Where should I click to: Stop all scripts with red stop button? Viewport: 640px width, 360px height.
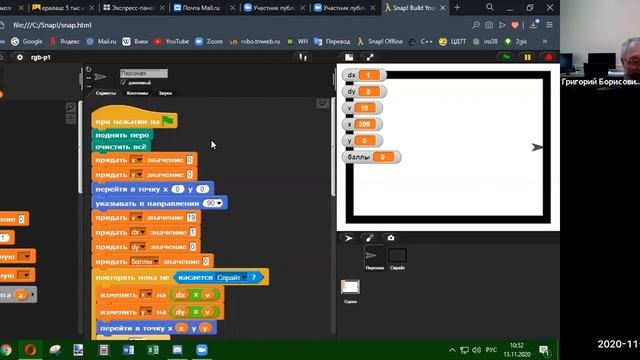click(x=549, y=58)
